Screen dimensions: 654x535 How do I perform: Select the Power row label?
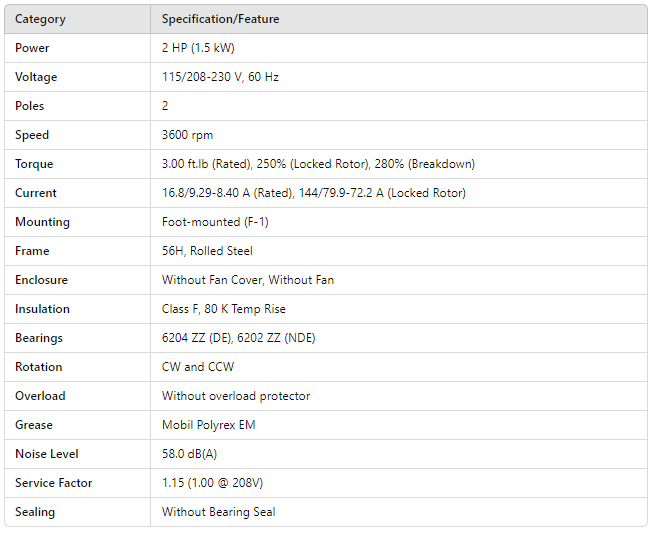tap(32, 48)
